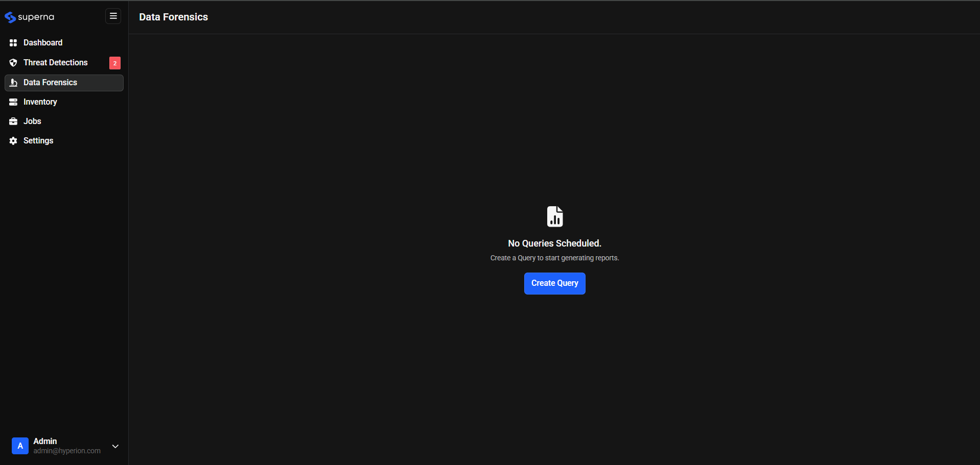Click the report file icon above No Queries Scheduled

[555, 216]
